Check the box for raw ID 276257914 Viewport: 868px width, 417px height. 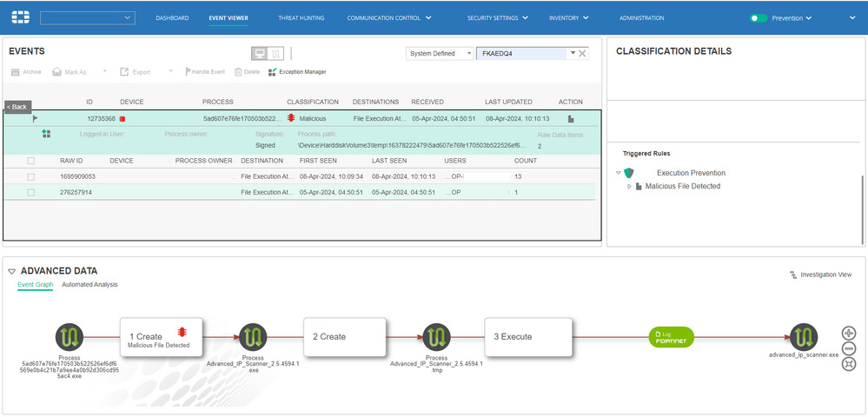pos(31,192)
